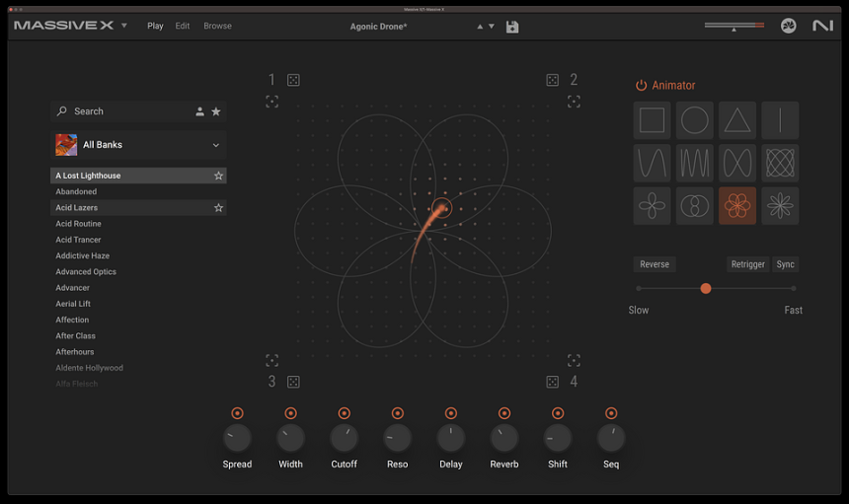
Task: Click the Slow to Fast speed slider handle
Action: point(706,288)
